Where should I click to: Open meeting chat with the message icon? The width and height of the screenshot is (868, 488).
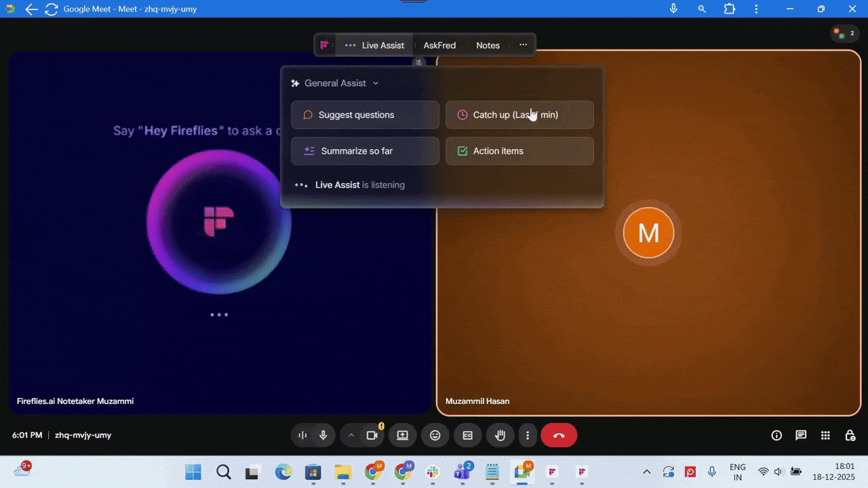(801, 435)
